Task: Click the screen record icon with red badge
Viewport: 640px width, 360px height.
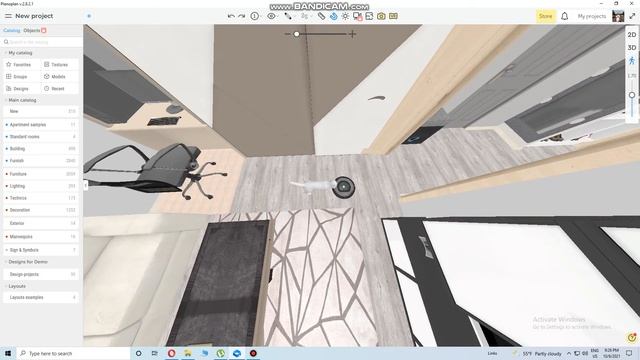Action: (358, 16)
